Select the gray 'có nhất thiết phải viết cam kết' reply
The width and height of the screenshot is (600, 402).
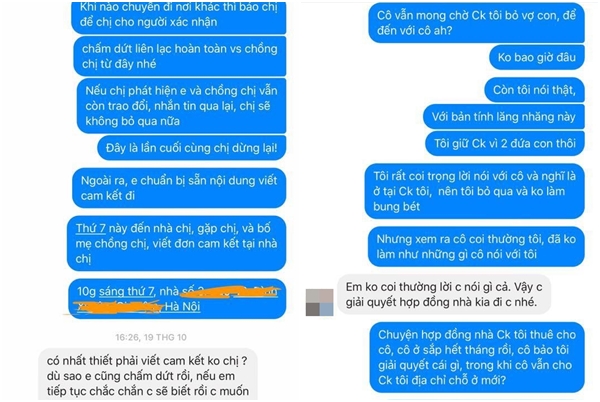(148, 375)
